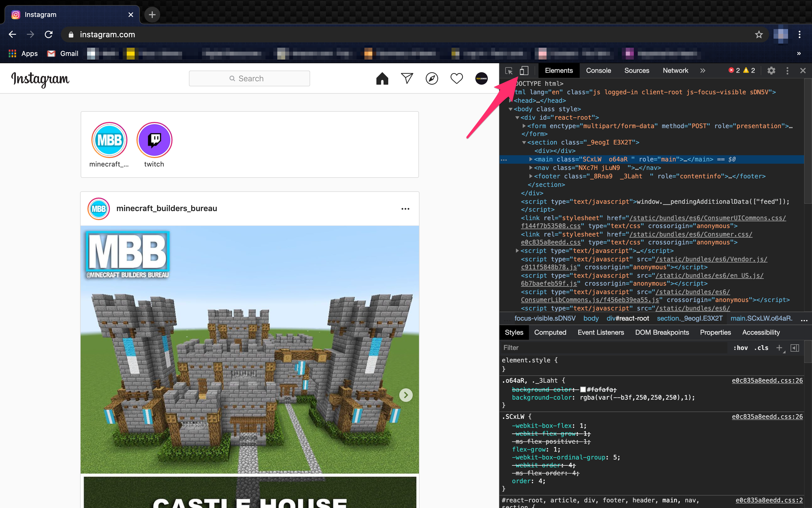
Task: Select the inspect element picker icon
Action: tap(509, 71)
